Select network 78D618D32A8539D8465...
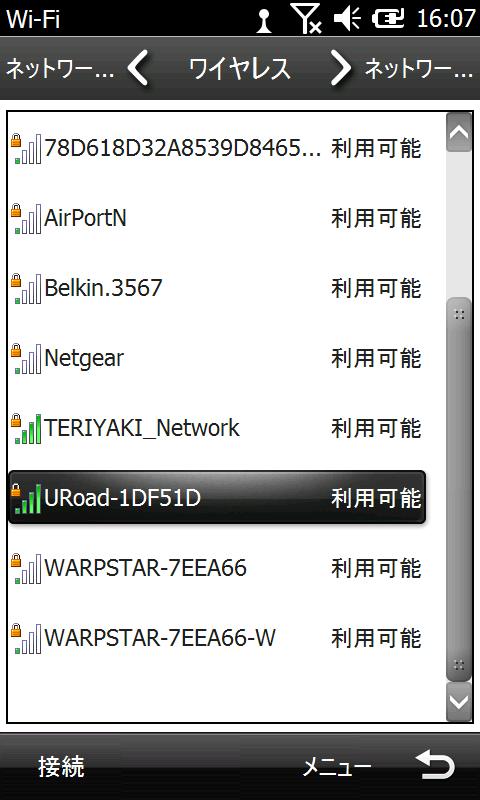This screenshot has height=800, width=480. pos(217,148)
